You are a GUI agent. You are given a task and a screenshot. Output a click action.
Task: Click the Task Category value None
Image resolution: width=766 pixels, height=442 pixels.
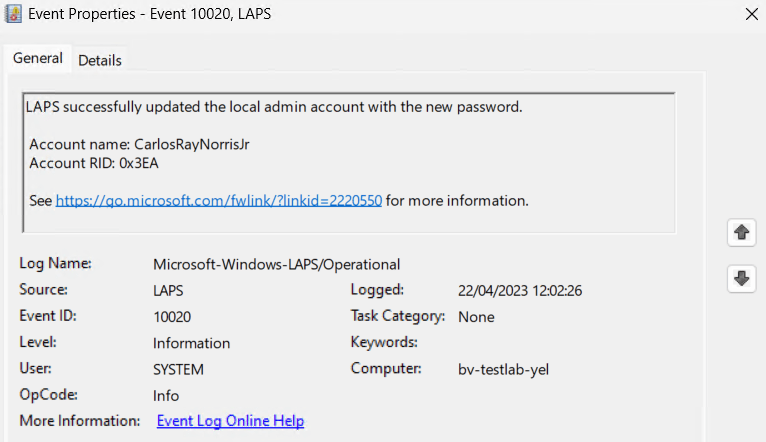pyautogui.click(x=476, y=316)
